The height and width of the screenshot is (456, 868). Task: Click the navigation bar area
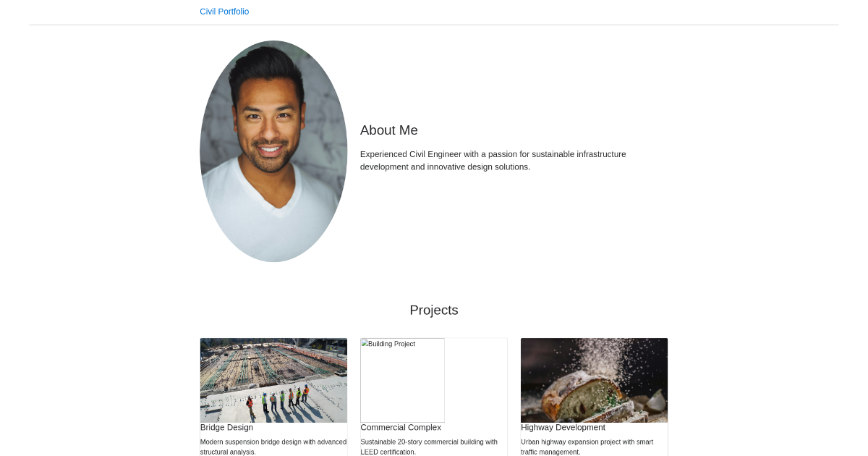434,12
